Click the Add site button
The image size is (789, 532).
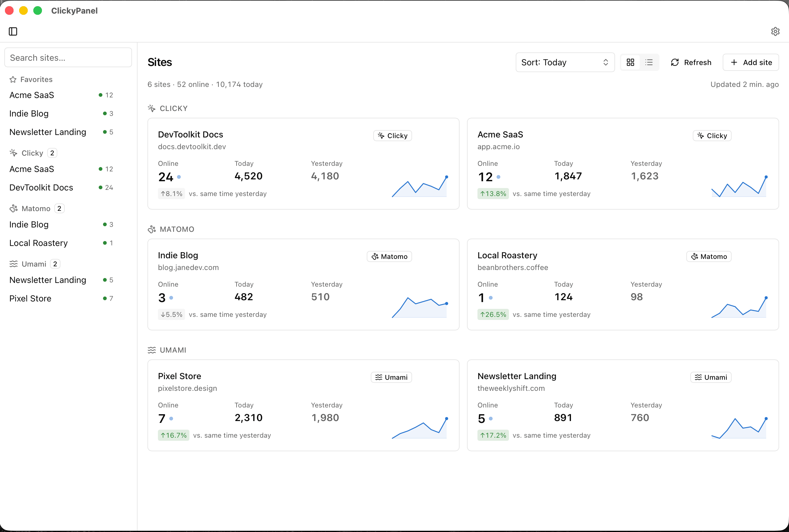click(751, 63)
